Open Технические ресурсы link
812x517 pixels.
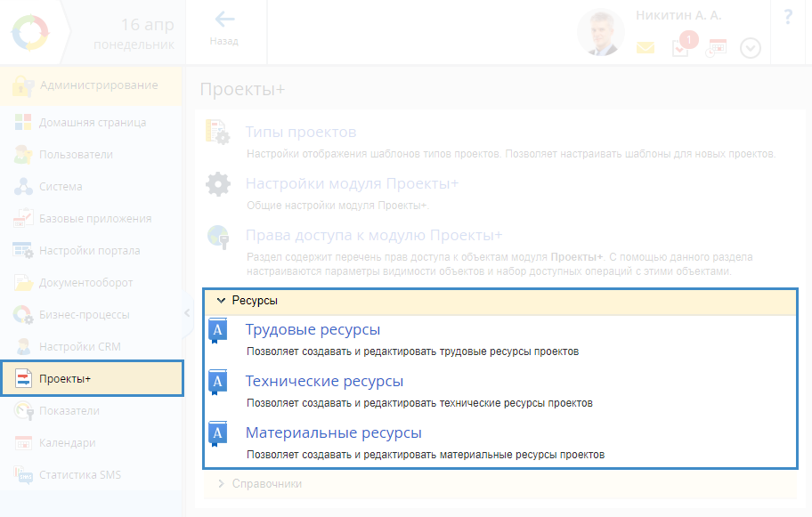tap(324, 382)
